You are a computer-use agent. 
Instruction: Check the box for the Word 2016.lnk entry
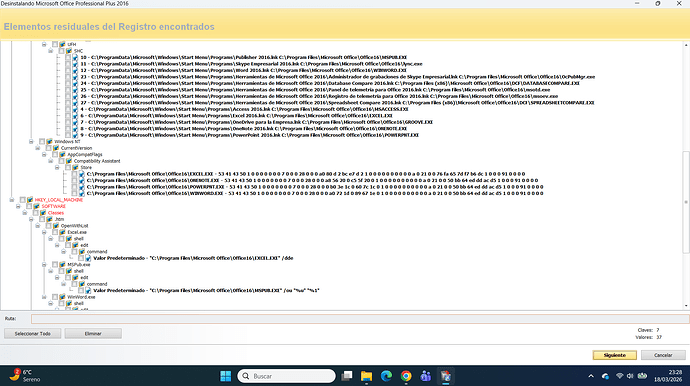tap(68, 70)
